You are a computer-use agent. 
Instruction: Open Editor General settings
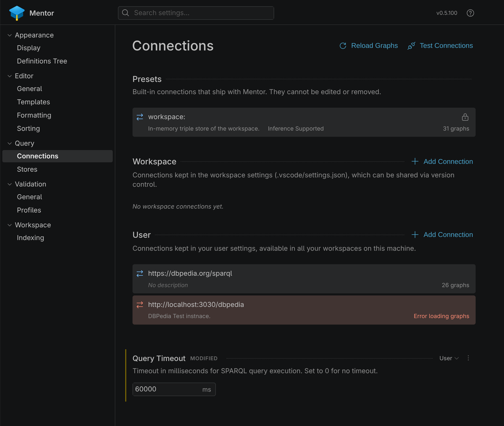click(x=29, y=89)
